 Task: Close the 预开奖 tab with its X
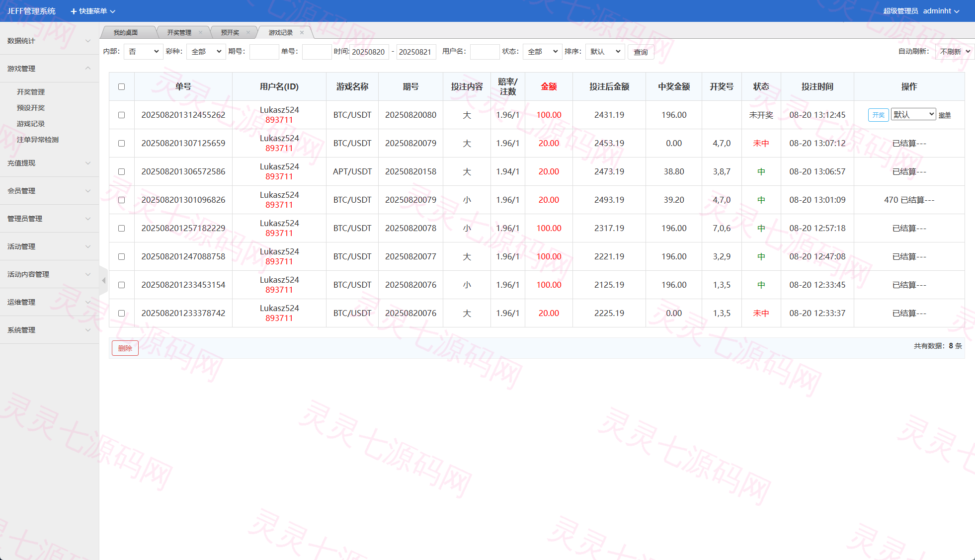coord(248,33)
